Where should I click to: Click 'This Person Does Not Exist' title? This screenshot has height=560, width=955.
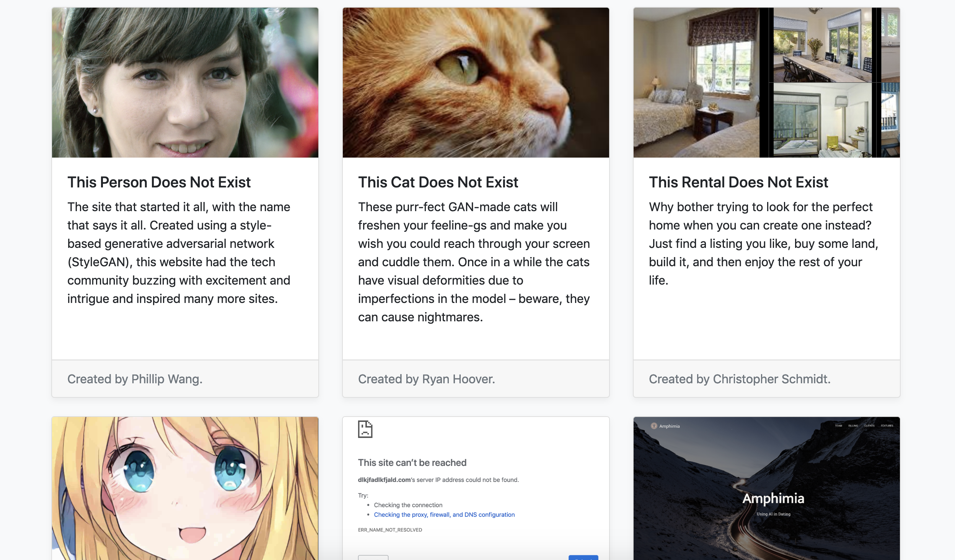(159, 182)
